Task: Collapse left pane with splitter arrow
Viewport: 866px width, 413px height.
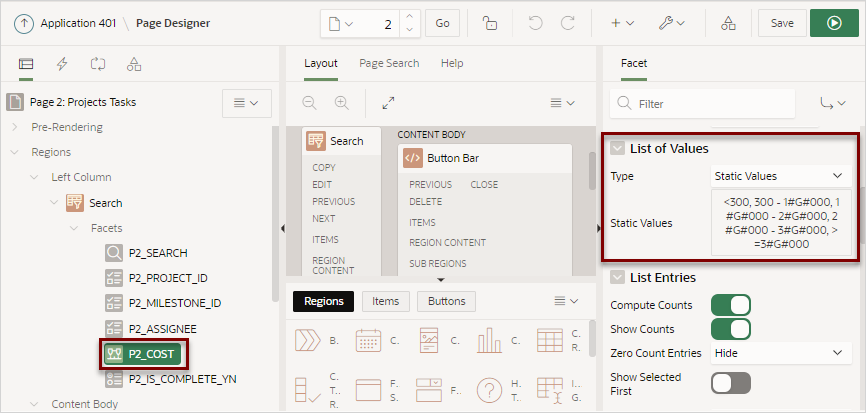Action: click(282, 228)
